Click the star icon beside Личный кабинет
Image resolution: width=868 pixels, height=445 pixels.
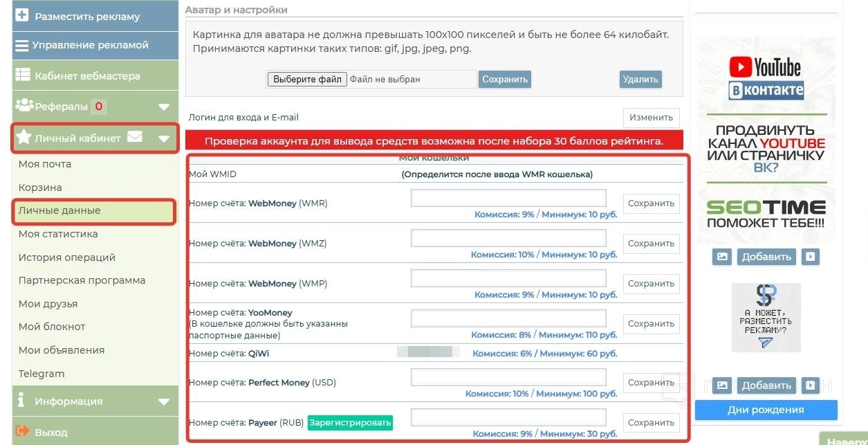pyautogui.click(x=24, y=137)
